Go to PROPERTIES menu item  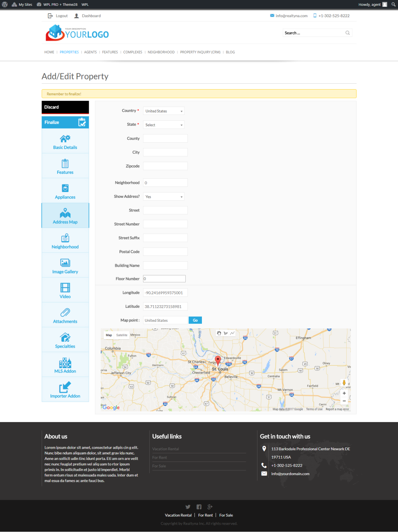pyautogui.click(x=69, y=52)
